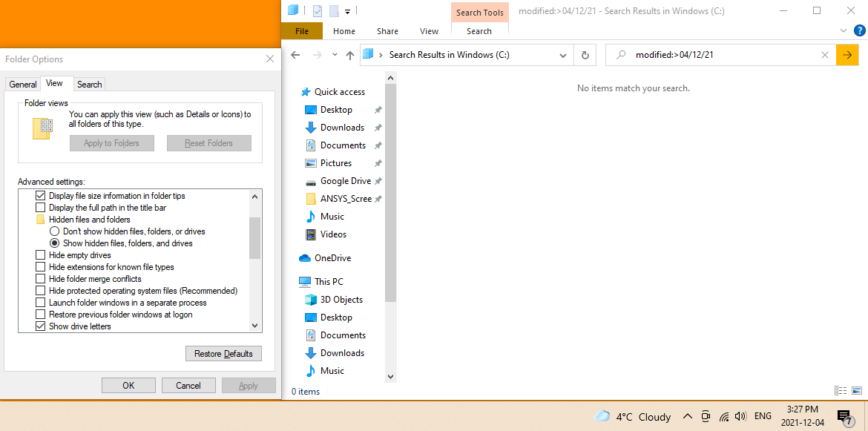Switch to large icons view layout
The image size is (868, 431).
[858, 391]
